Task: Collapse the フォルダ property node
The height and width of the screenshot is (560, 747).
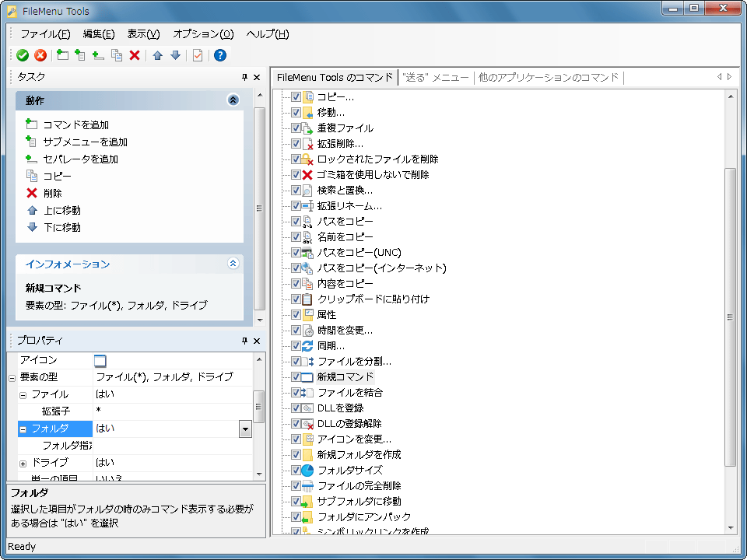Action: point(23,429)
